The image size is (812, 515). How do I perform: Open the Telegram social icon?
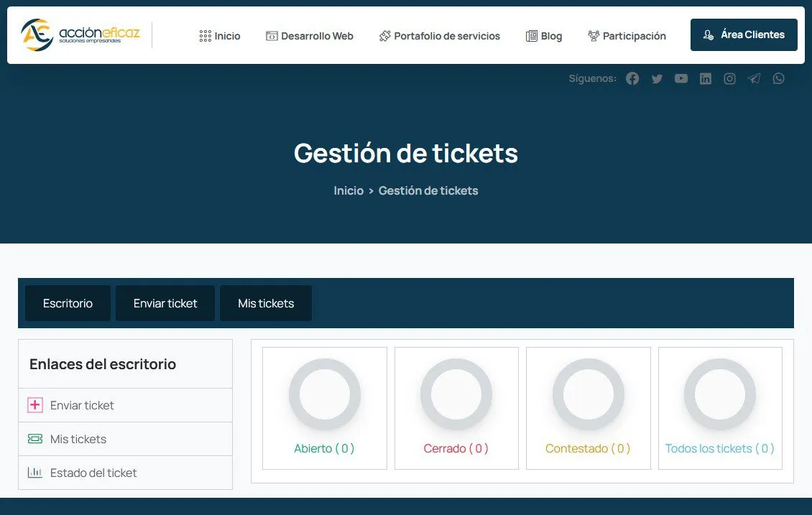(x=754, y=79)
